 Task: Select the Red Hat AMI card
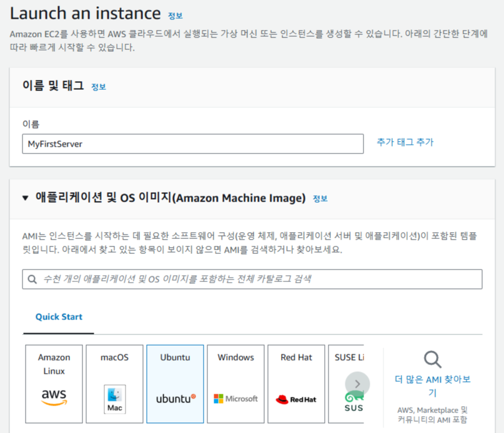coord(297,384)
